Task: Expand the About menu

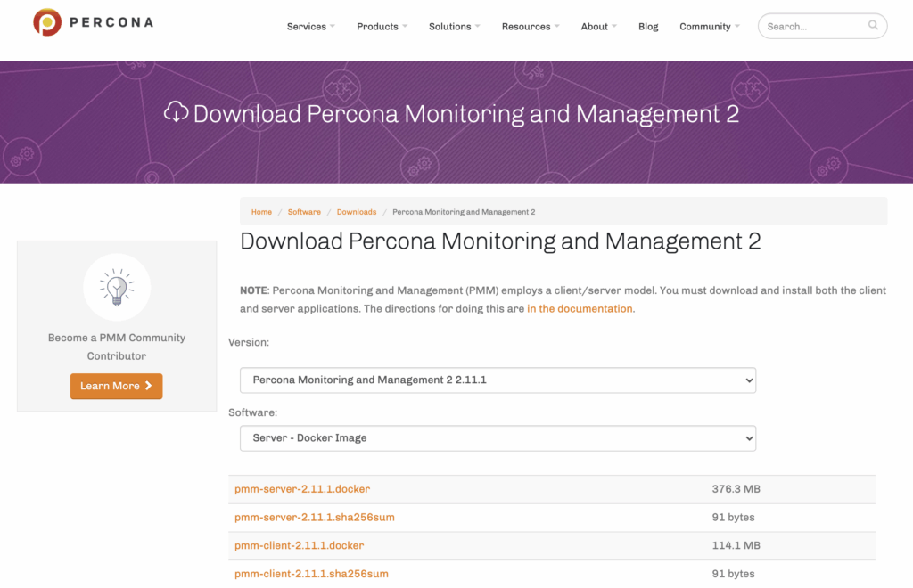Action: click(x=597, y=26)
